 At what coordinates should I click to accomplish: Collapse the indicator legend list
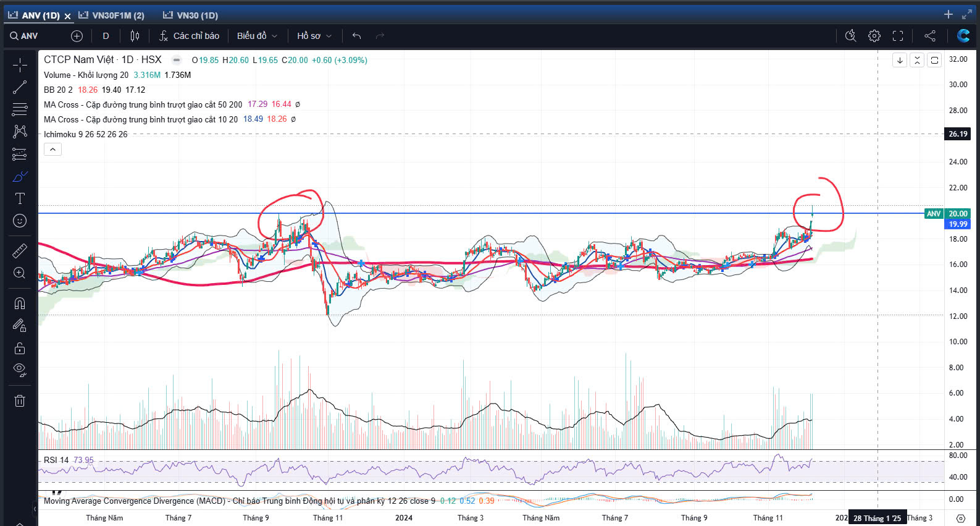pyautogui.click(x=52, y=149)
